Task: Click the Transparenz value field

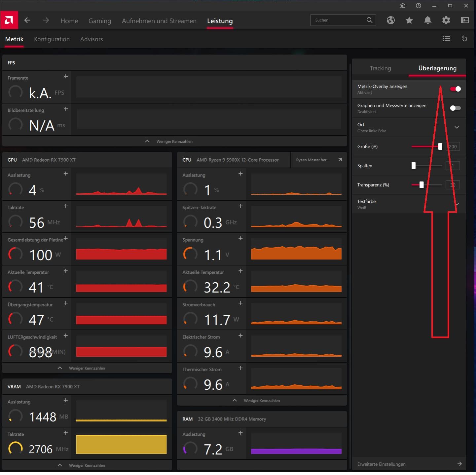Action: [x=453, y=185]
